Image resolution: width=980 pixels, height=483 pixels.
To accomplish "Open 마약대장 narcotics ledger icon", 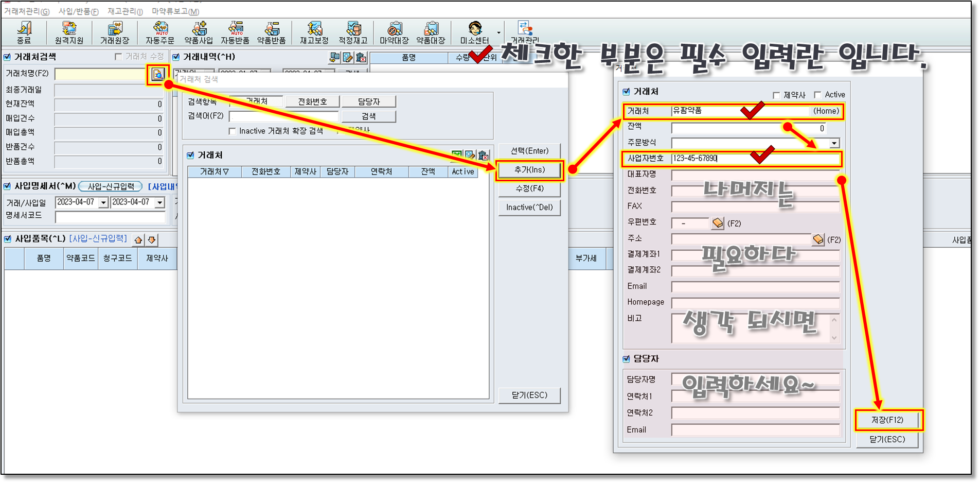I will tap(394, 32).
